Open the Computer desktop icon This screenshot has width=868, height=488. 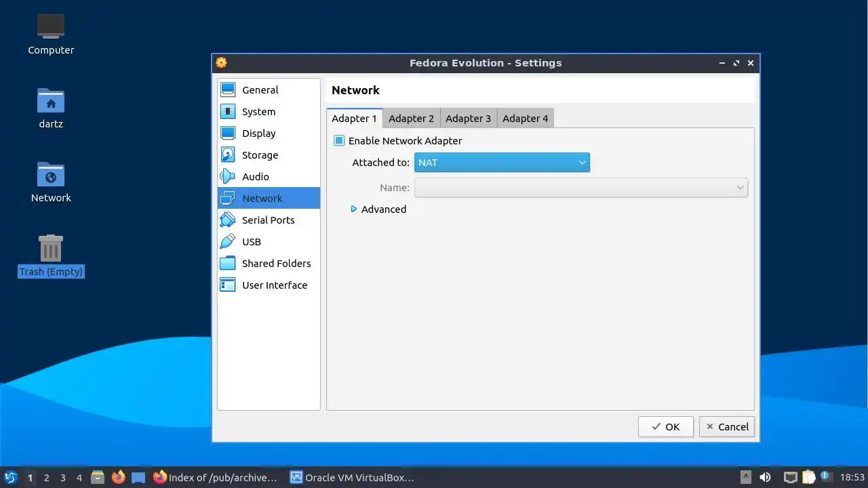[51, 35]
